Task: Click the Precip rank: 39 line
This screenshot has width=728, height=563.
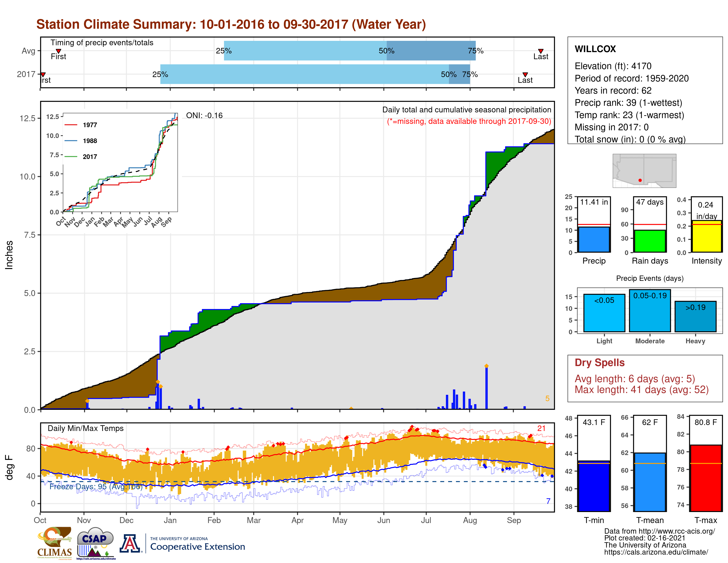Action: point(628,103)
